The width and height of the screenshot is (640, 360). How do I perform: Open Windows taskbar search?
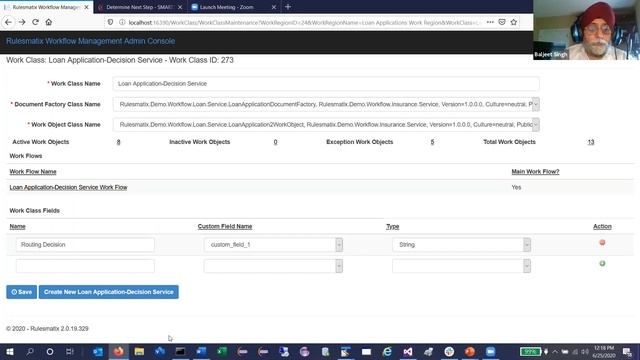[30, 351]
